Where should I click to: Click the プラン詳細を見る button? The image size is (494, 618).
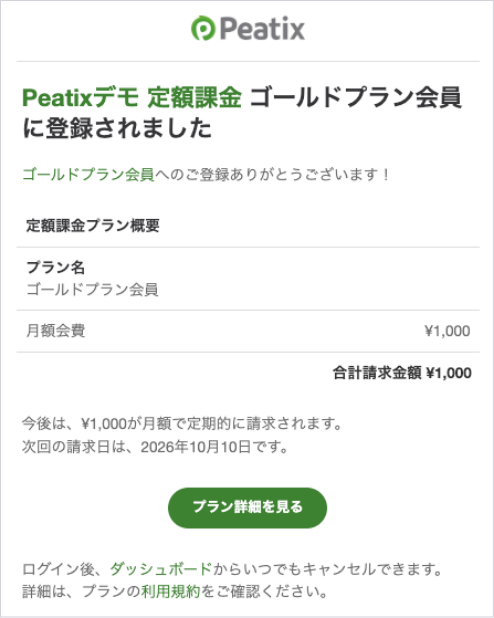[x=248, y=507]
